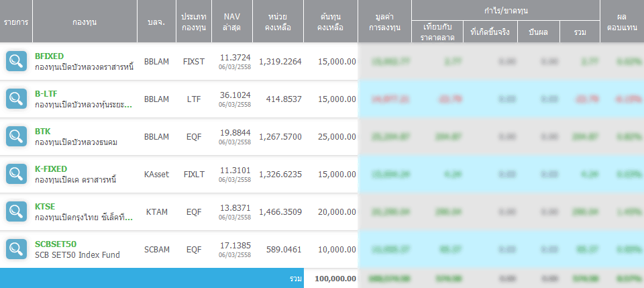Click the SCBSET50 fund name link
This screenshot has width=644, height=288.
point(55,244)
